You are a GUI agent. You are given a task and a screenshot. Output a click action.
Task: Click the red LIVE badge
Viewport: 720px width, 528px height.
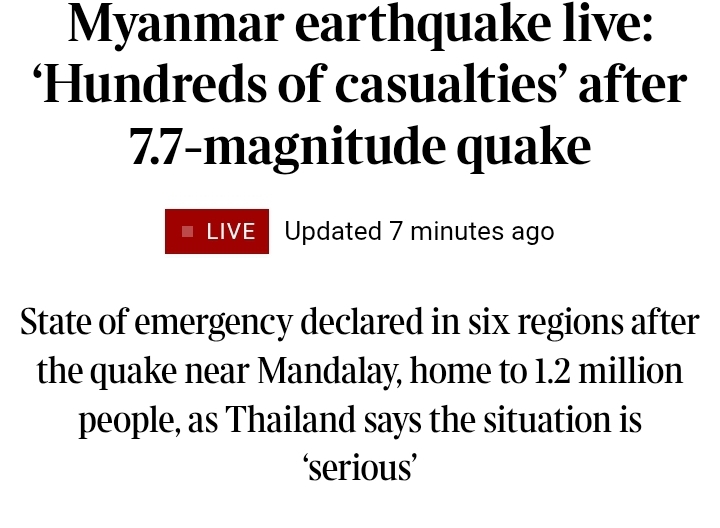(x=217, y=231)
